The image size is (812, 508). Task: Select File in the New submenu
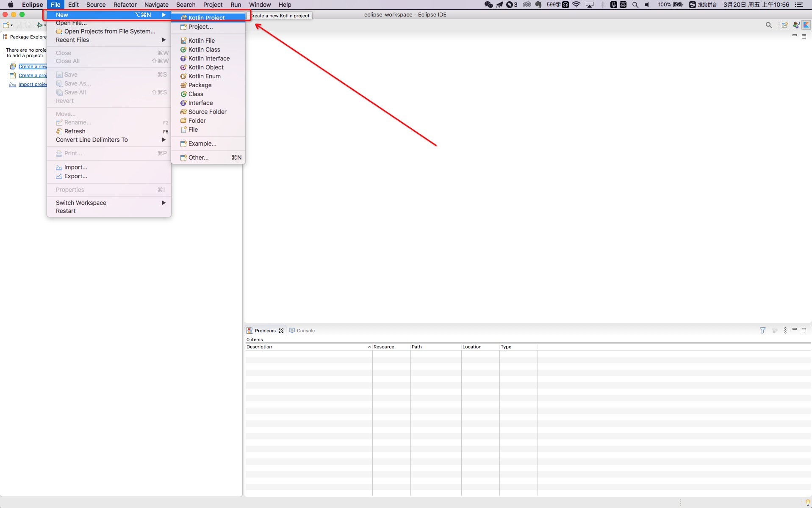point(208,130)
